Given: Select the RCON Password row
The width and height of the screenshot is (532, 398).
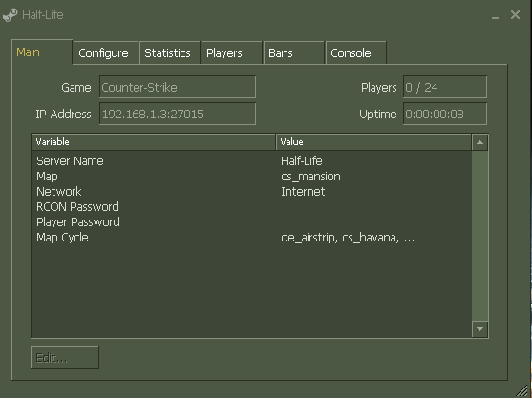Looking at the screenshot, I should point(251,207).
